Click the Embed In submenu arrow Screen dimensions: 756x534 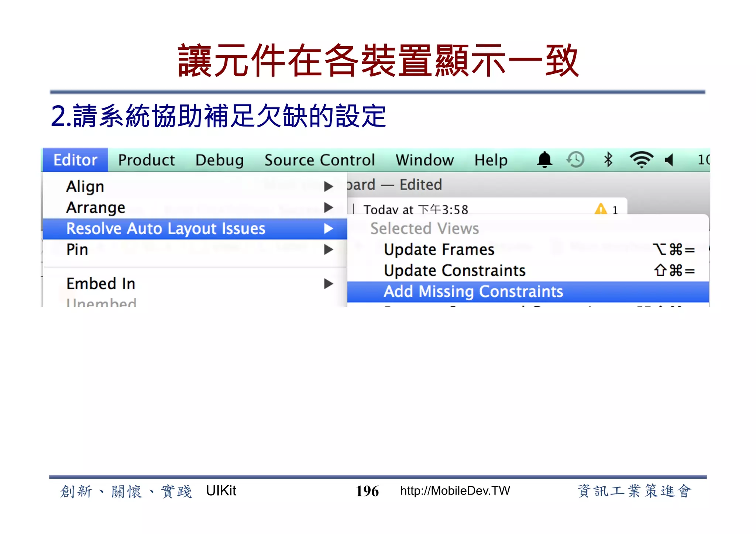pos(329,284)
